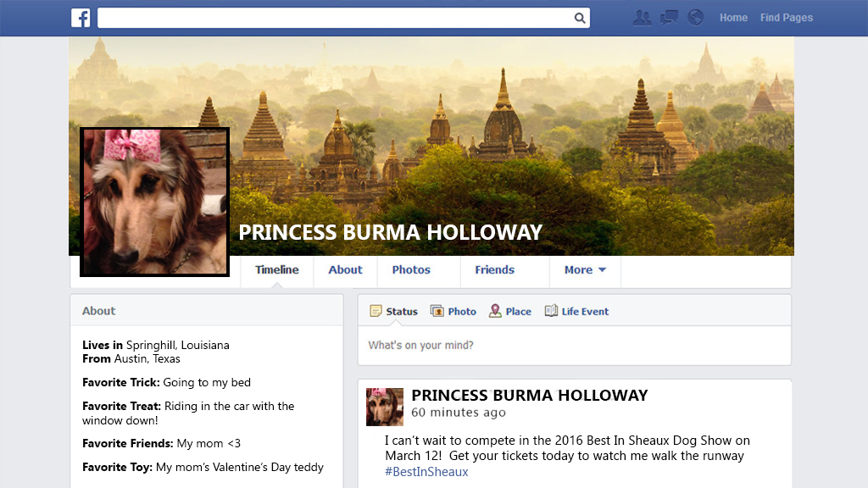Viewport: 868px width, 488px height.
Task: Open the #BestInSheaux hashtag link
Action: 426,472
